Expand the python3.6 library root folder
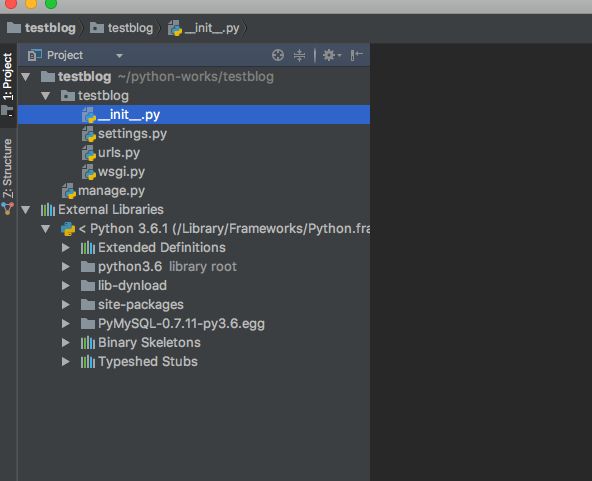 click(66, 267)
